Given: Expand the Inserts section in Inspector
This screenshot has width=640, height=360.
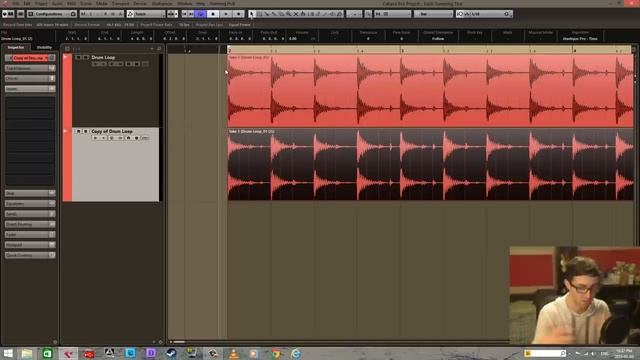Looking at the screenshot, I should [30, 89].
